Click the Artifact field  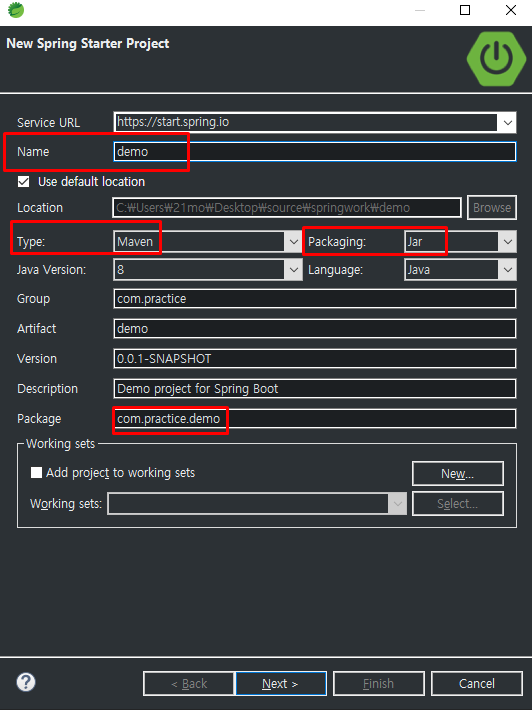click(x=315, y=329)
